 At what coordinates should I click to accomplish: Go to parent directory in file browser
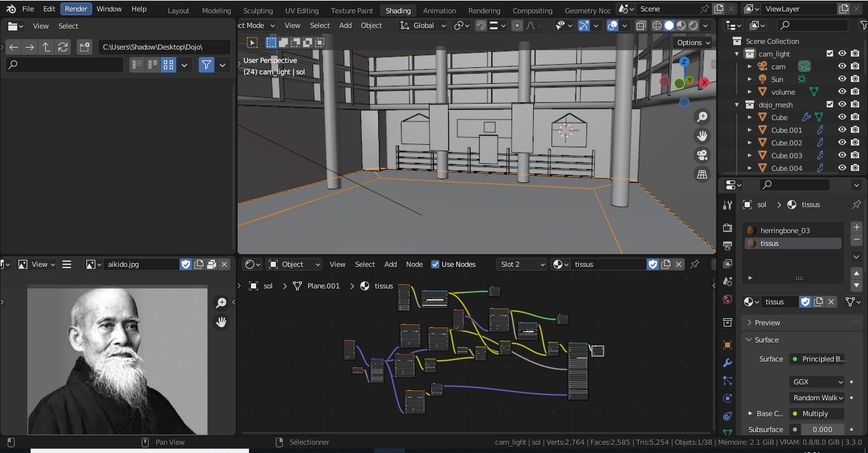tap(46, 47)
